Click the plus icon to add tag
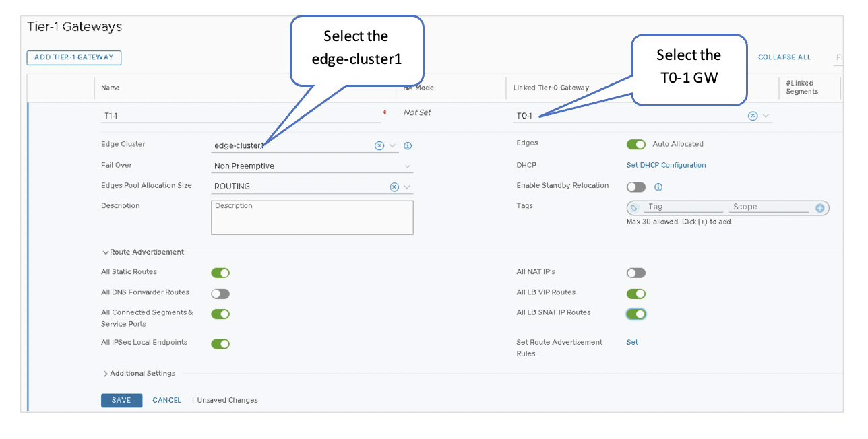Viewport: 868px width, 439px height. click(820, 208)
